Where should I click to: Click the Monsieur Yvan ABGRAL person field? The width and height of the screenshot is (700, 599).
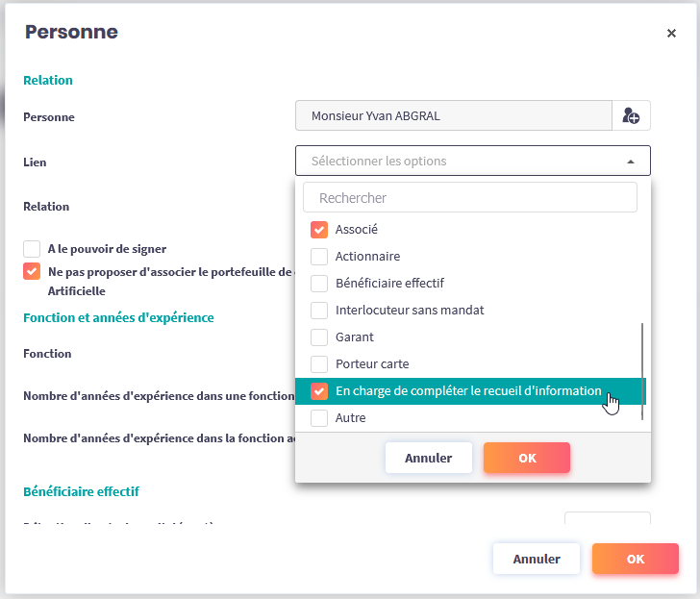click(453, 116)
